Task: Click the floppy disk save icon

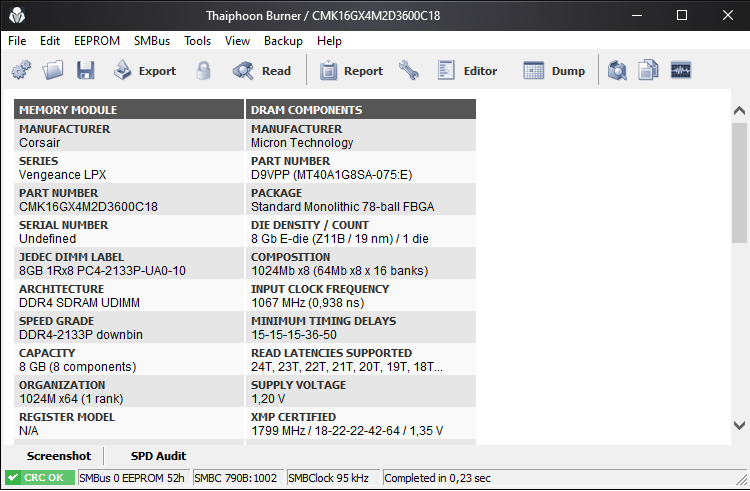Action: coord(86,71)
